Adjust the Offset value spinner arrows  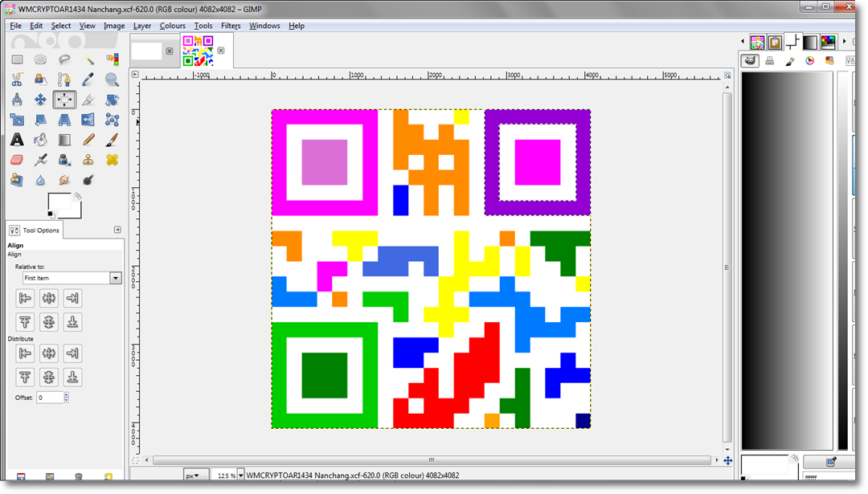click(x=67, y=397)
